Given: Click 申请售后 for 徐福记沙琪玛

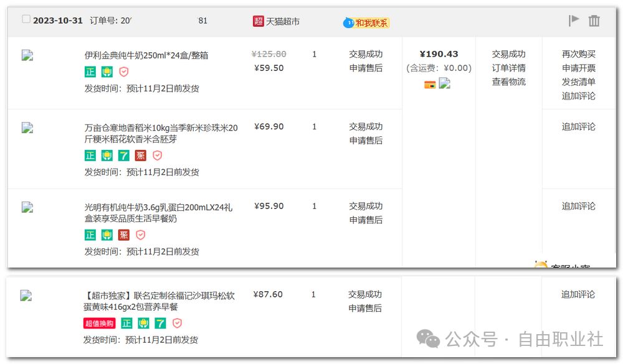Looking at the screenshot, I should [364, 309].
